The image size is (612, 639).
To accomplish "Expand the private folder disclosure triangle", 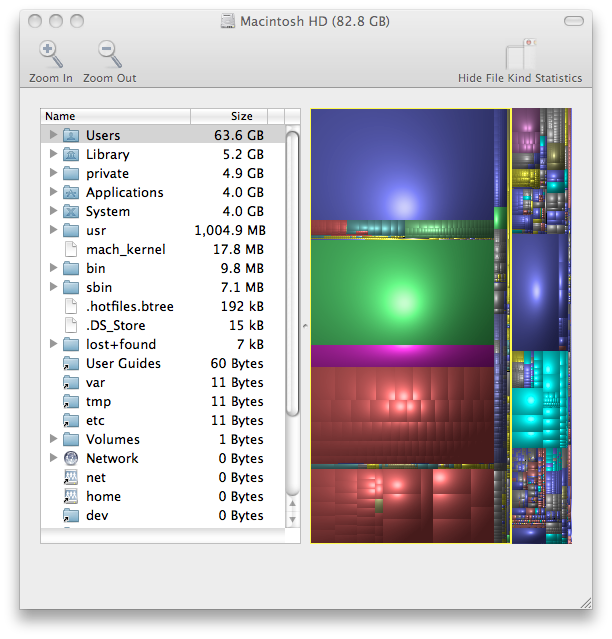I will click(53, 173).
